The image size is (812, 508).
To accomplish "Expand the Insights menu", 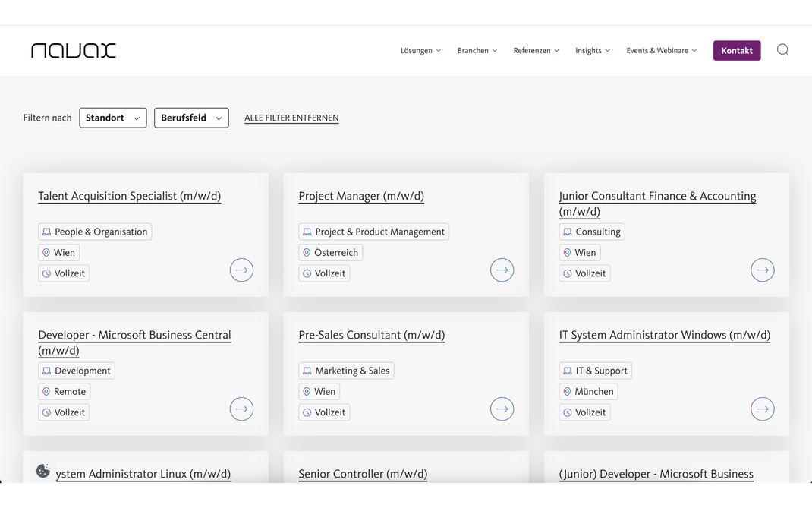I will 592,51.
